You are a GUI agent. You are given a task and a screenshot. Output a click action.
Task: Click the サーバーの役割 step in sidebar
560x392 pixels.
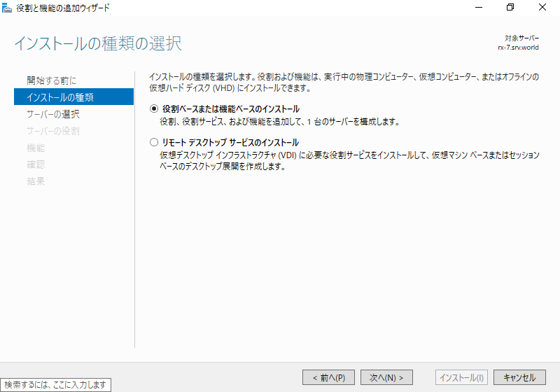[x=53, y=131]
